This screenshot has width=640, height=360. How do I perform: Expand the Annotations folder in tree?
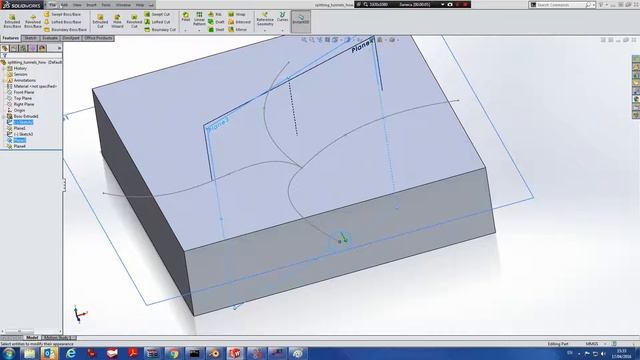(x=4, y=80)
